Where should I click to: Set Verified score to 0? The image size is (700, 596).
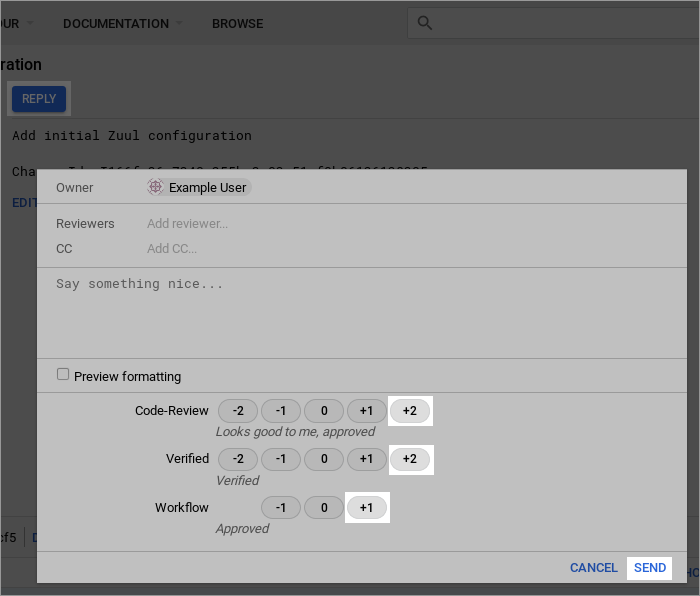(324, 459)
